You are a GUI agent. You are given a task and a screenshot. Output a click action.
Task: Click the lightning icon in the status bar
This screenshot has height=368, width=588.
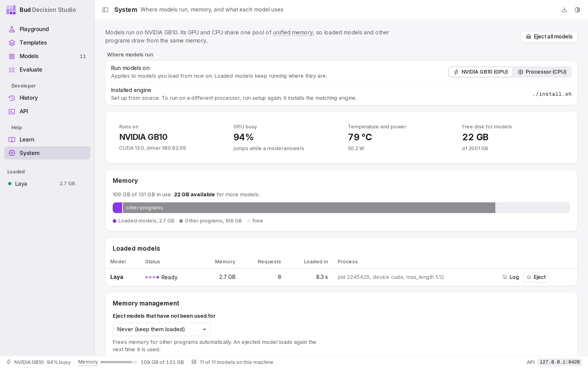[x=9, y=362]
